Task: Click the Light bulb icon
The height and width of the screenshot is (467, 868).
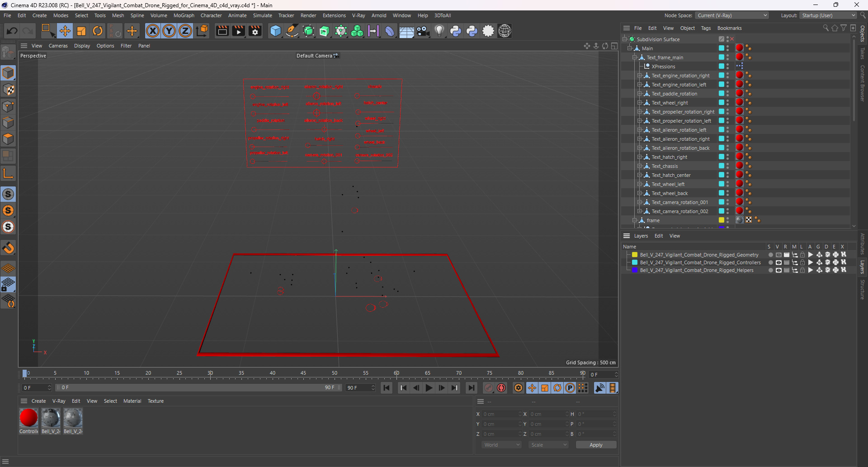Action: [x=439, y=31]
